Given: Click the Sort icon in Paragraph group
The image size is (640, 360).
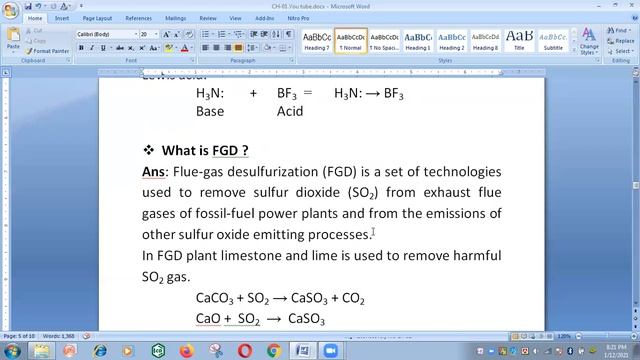Looking at the screenshot, I should (276, 34).
